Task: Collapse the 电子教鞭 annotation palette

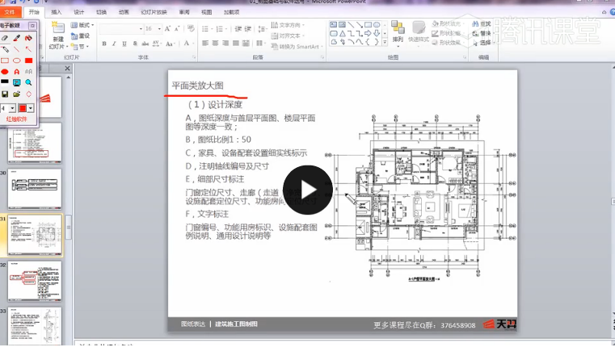Action: point(32,26)
